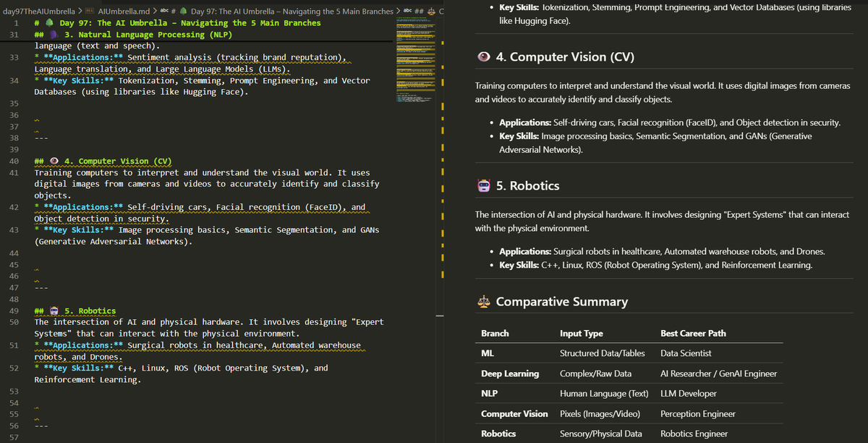Click the 'Human Language (Text)' table cell
This screenshot has width=868, height=443.
[x=604, y=394]
